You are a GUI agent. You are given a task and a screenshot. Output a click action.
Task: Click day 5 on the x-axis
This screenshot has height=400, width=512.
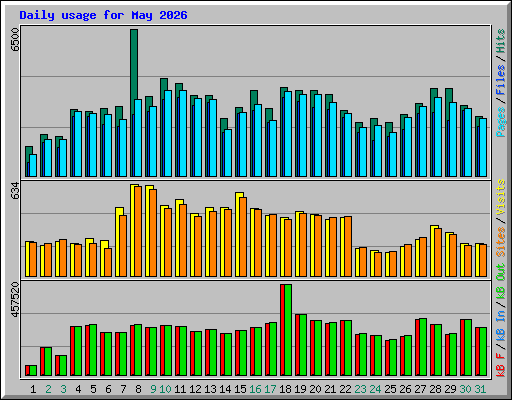coord(93,389)
